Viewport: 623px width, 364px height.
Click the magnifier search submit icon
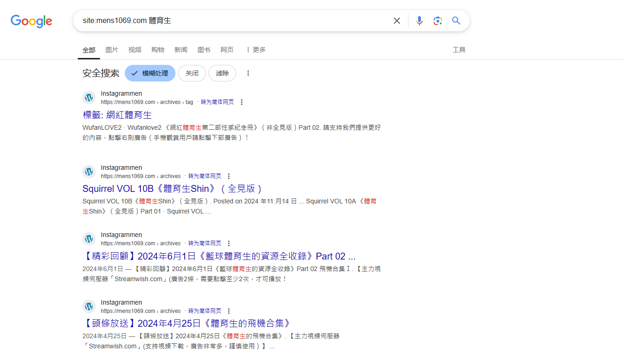click(456, 21)
